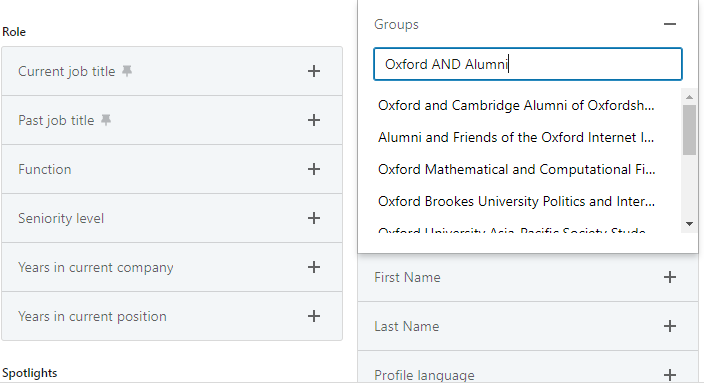Click the suggestions list scroll up arrow
Image resolution: width=704 pixels, height=388 pixels.
(x=689, y=97)
